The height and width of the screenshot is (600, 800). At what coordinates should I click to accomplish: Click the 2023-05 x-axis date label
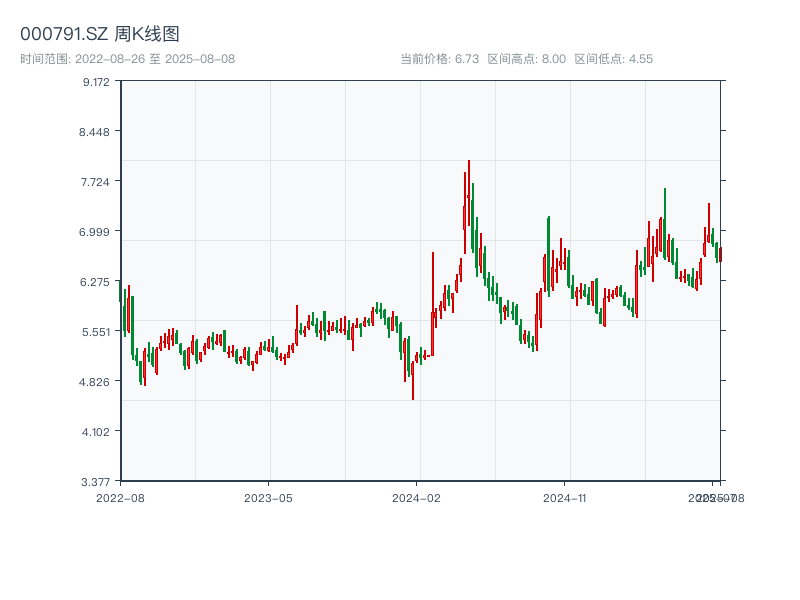click(x=268, y=497)
